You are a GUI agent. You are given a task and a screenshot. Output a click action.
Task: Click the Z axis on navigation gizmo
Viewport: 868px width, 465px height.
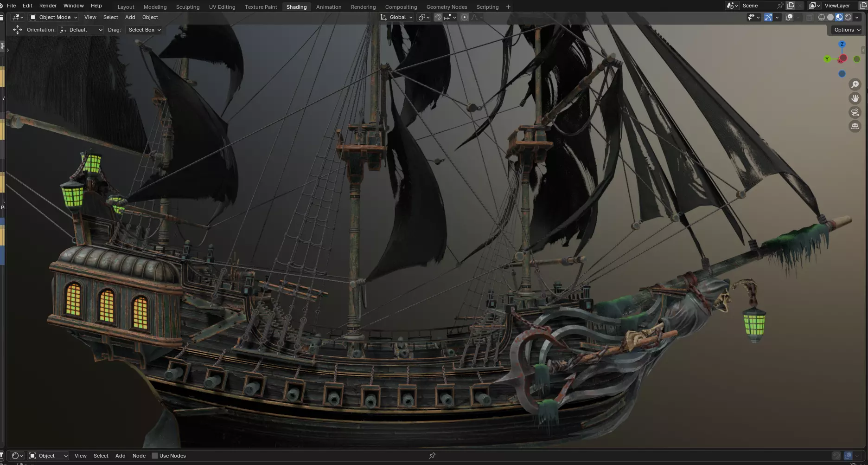(842, 44)
